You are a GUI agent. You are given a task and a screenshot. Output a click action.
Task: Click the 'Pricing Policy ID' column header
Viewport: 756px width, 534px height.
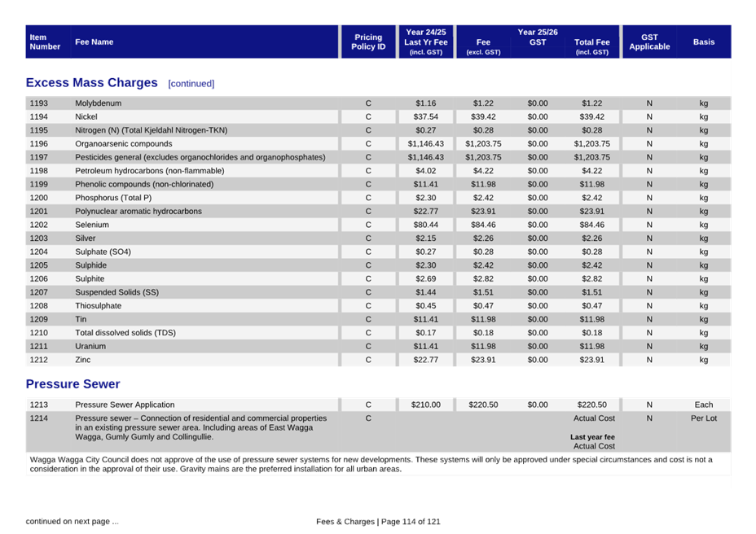[x=368, y=42]
